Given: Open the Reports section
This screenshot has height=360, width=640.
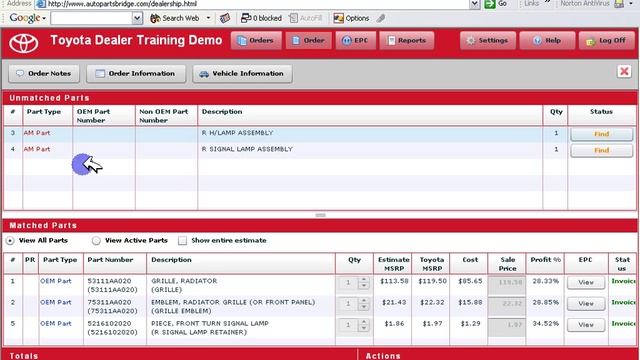Looking at the screenshot, I should point(407,40).
